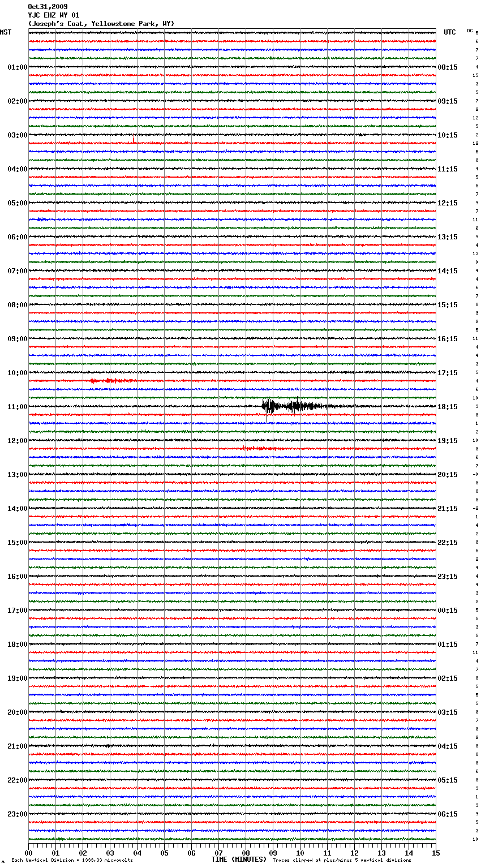Click the Joseph's Coat, Yellowstone Park location text
This screenshot has width=481, height=868.
(101, 24)
